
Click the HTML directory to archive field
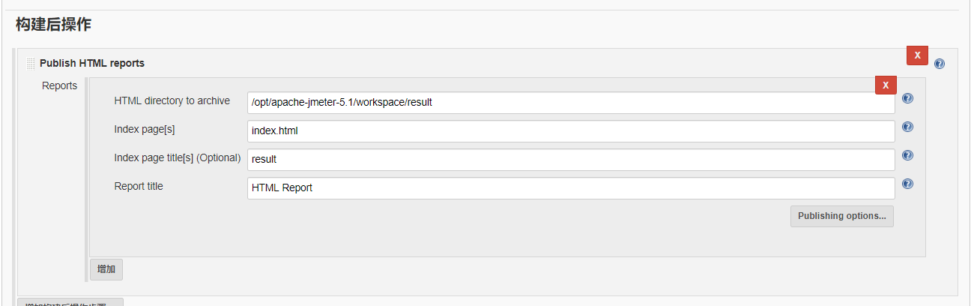click(570, 103)
